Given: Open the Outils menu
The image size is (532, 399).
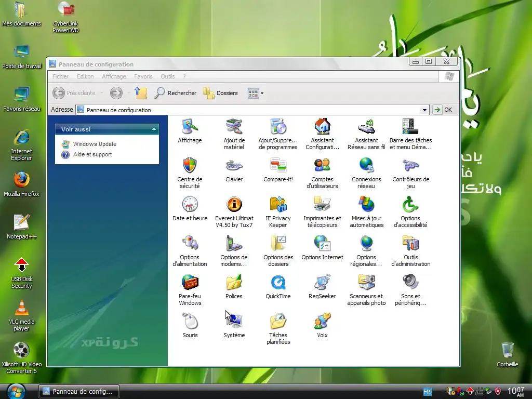Looking at the screenshot, I should tap(168, 76).
